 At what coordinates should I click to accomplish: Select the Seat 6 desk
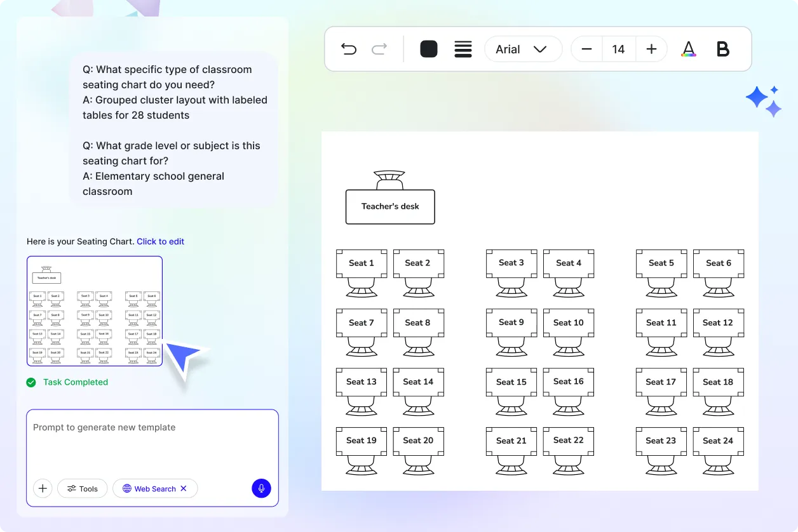point(719,263)
